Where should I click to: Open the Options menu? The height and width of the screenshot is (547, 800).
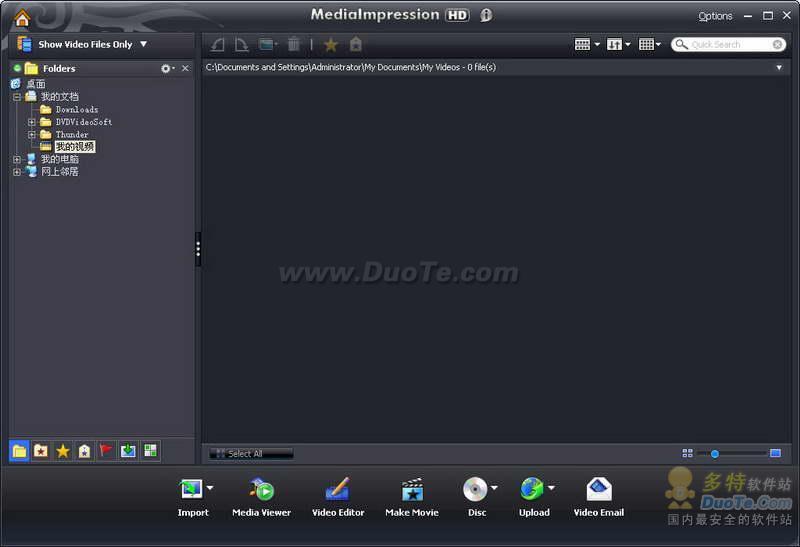715,16
